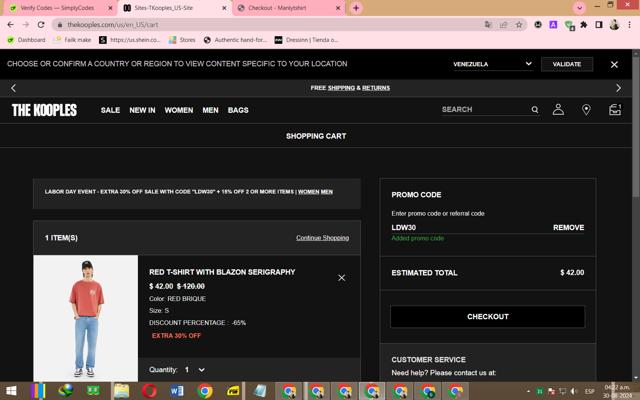Bookmark this page with the star icon
Viewport: 640px width, 400px height.
pos(519,24)
